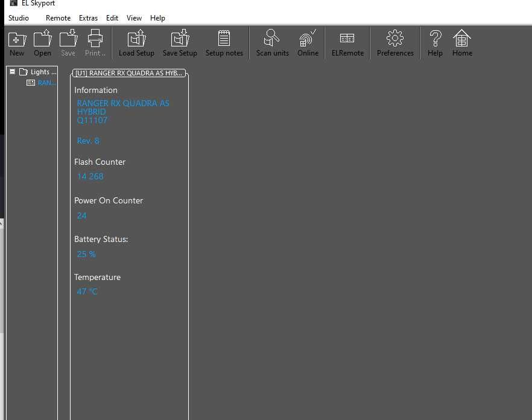The height and width of the screenshot is (420, 532).
Task: Click the Power On Counter label
Action: click(109, 201)
